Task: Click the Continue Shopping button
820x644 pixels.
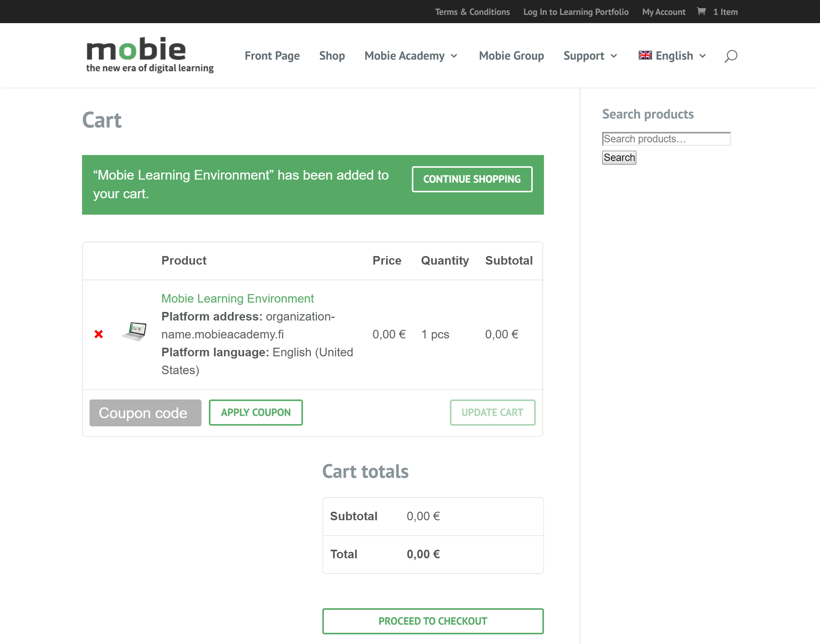Action: pyautogui.click(x=472, y=179)
